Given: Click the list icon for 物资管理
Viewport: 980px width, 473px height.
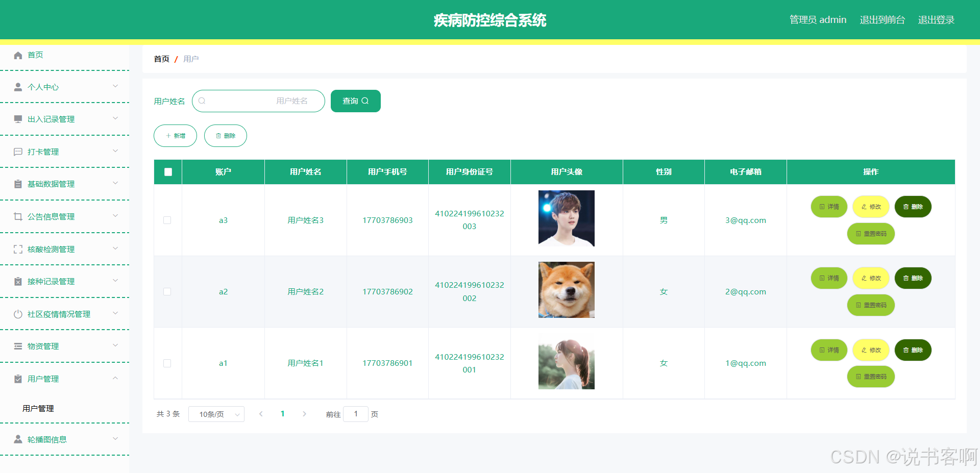Looking at the screenshot, I should 18,346.
